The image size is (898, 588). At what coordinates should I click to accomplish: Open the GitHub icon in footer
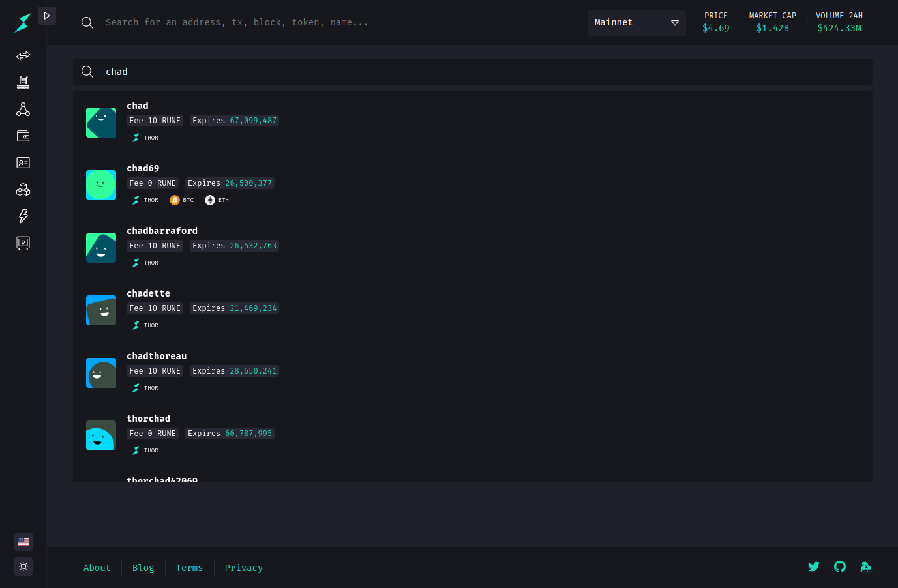840,566
